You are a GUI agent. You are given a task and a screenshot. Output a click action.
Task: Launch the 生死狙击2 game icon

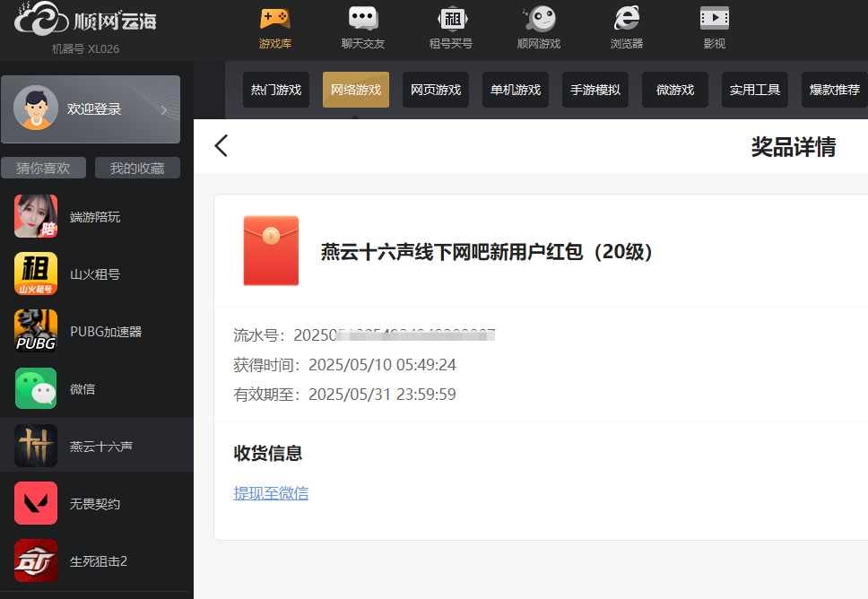coord(36,560)
